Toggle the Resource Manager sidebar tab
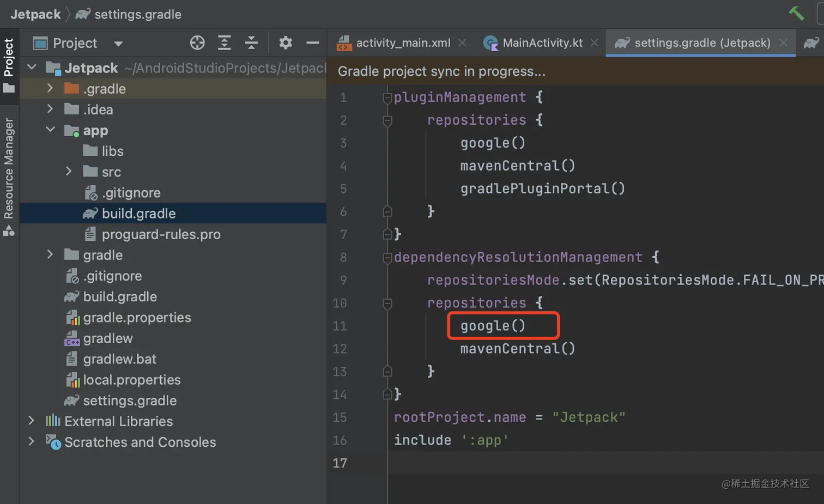This screenshot has height=504, width=824. 9,177
